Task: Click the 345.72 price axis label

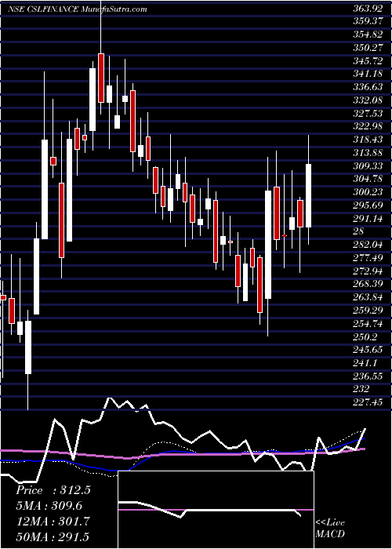Action: click(367, 61)
